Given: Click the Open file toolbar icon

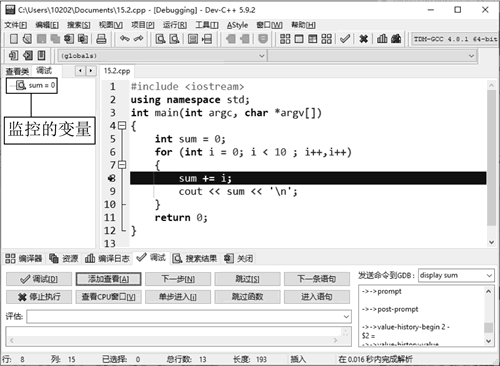Looking at the screenshot, I should pos(27,39).
